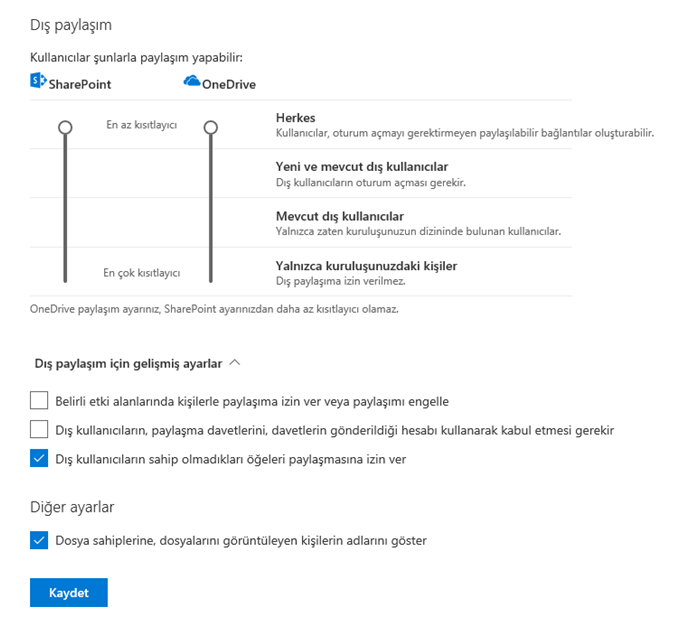The width and height of the screenshot is (689, 628).
Task: Select 'Yalnızca kuruluşunuzdaki kişiler' level
Action: pos(366,266)
